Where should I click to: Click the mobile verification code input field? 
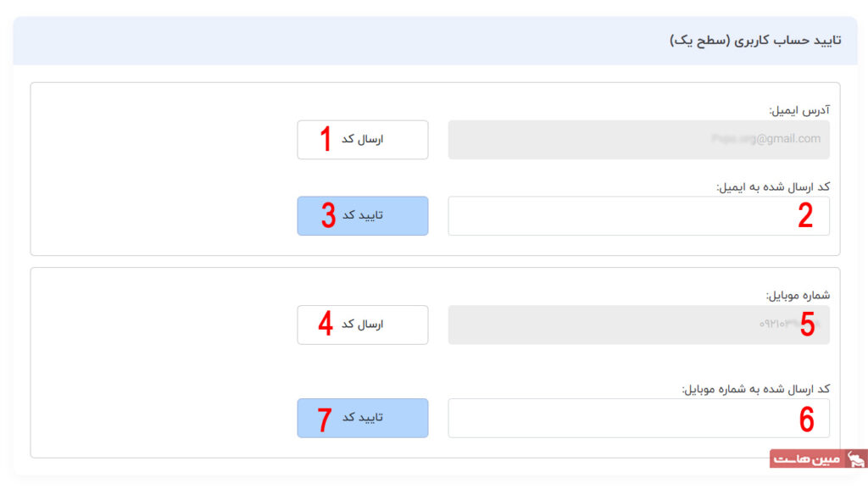[x=638, y=418]
